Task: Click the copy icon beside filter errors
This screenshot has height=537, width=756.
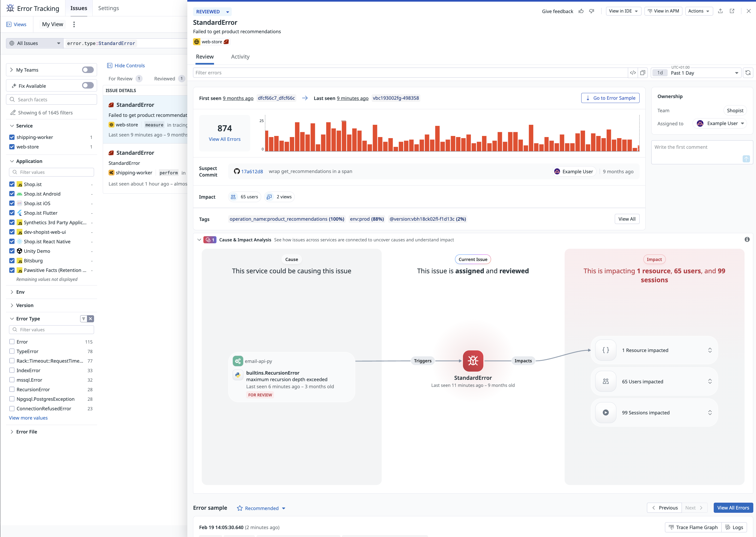Action: 643,73
